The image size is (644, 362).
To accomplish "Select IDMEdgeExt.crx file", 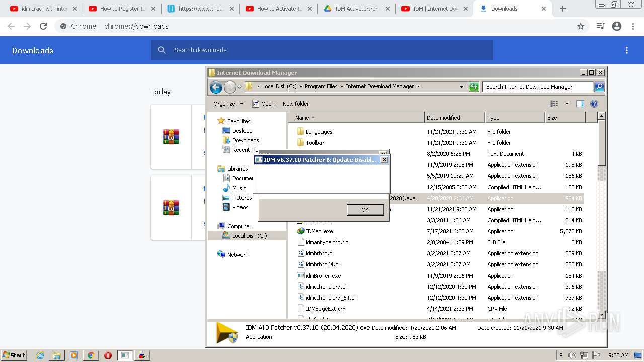I will [326, 309].
